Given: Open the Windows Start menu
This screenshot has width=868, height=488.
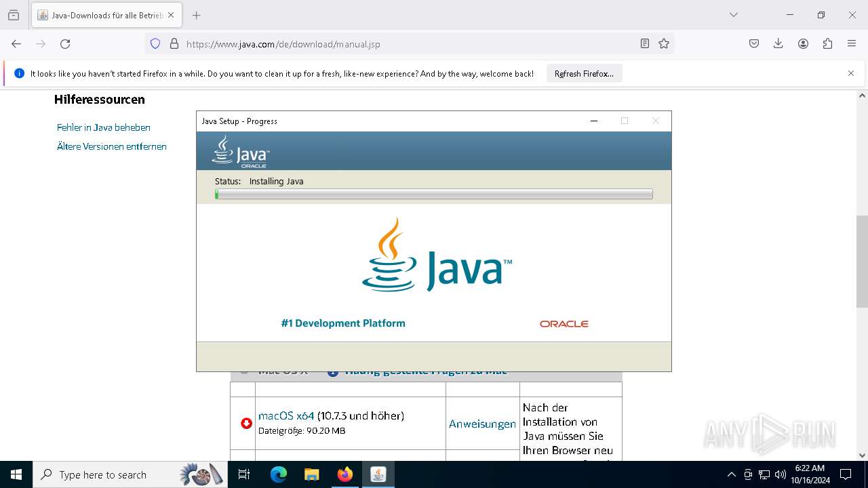Looking at the screenshot, I should [16, 474].
